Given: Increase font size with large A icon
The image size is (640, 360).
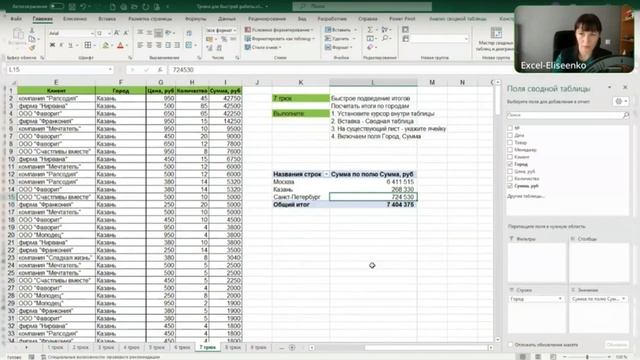Looking at the screenshot, I should coord(117,33).
